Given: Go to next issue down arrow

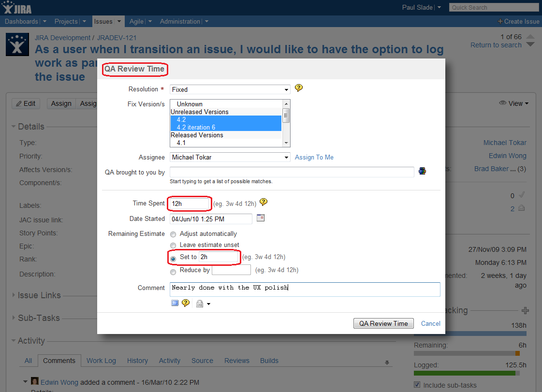Looking at the screenshot, I should pyautogui.click(x=530, y=44).
